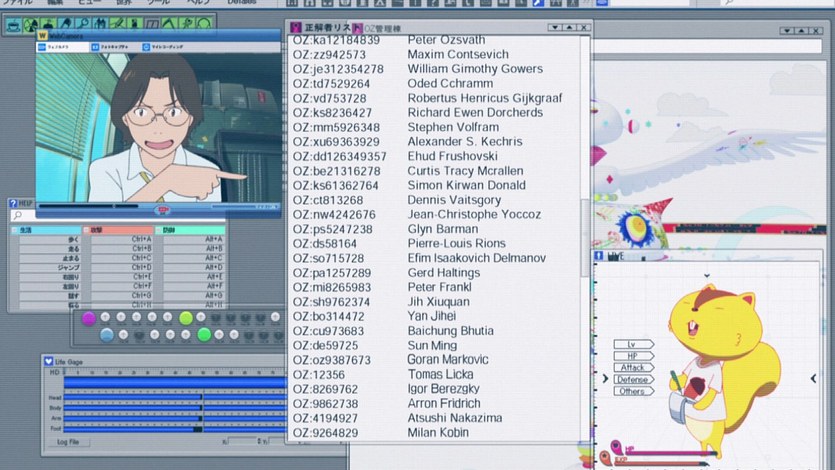Select the Attack stat label
This screenshot has width=835, height=470.
pos(632,368)
